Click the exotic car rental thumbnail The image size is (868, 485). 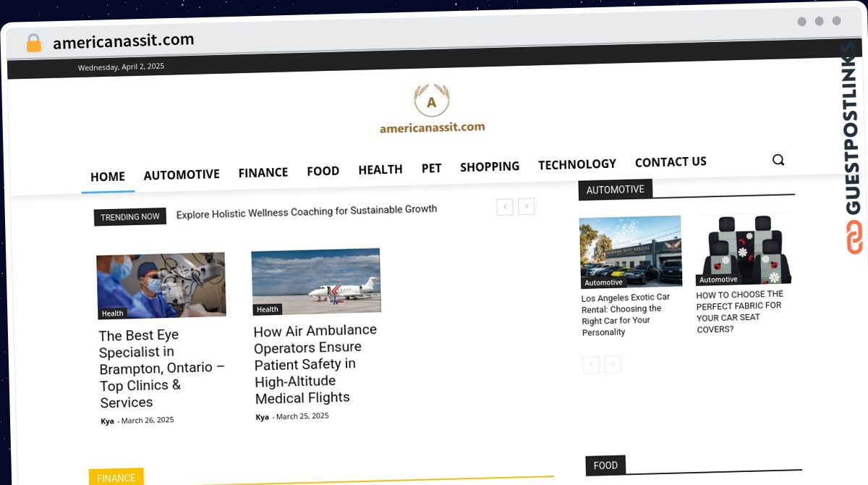point(631,252)
